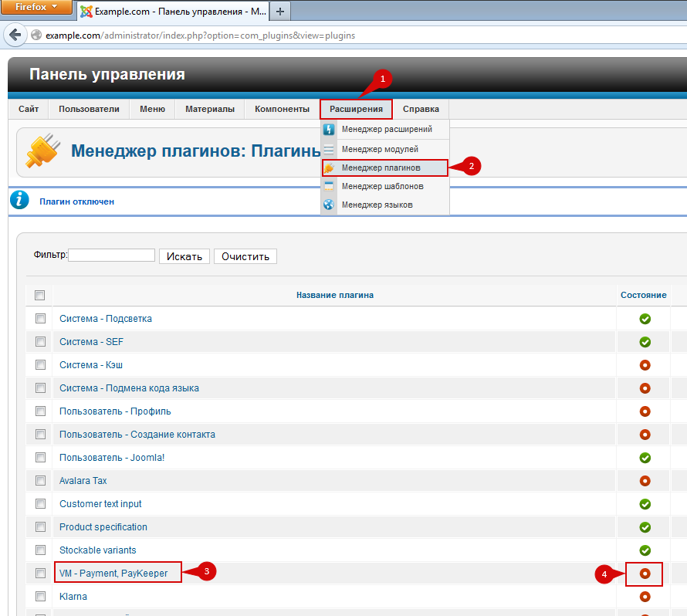Open the Firefox application menu dropdown

tap(36, 8)
